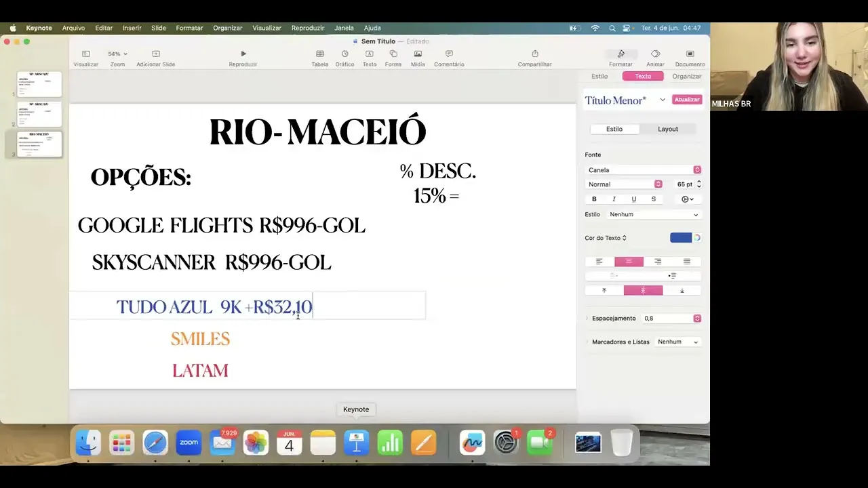Align text to middle vertically
This screenshot has height=488, width=868.
[x=643, y=291]
